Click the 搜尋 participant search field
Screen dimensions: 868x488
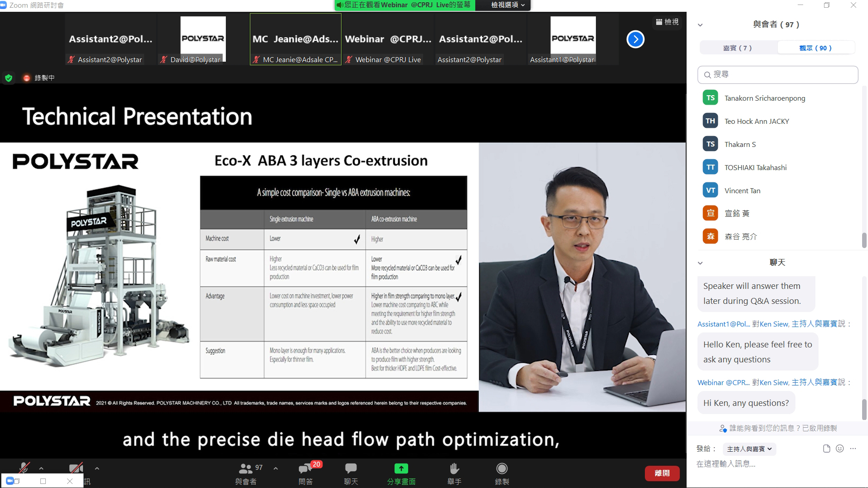click(778, 74)
